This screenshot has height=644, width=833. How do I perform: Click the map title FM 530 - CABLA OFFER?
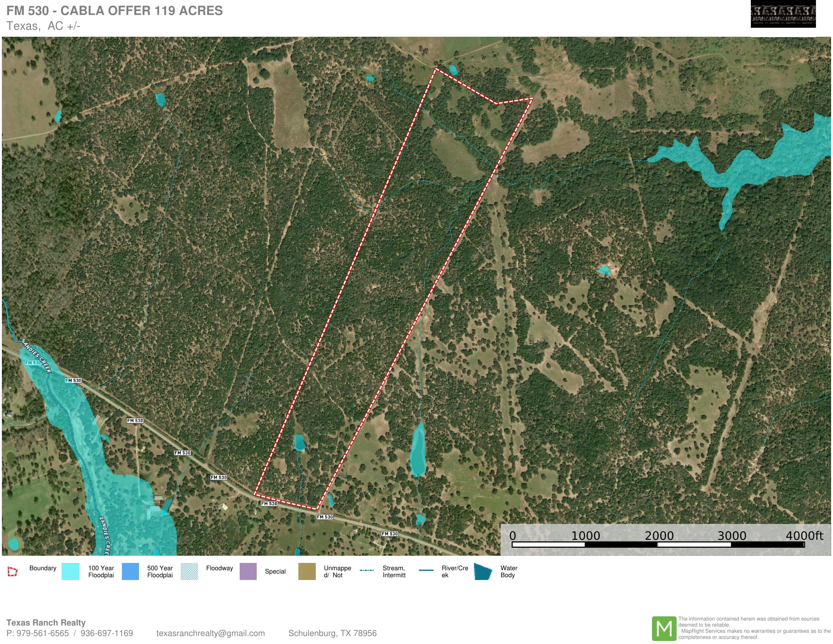point(114,11)
